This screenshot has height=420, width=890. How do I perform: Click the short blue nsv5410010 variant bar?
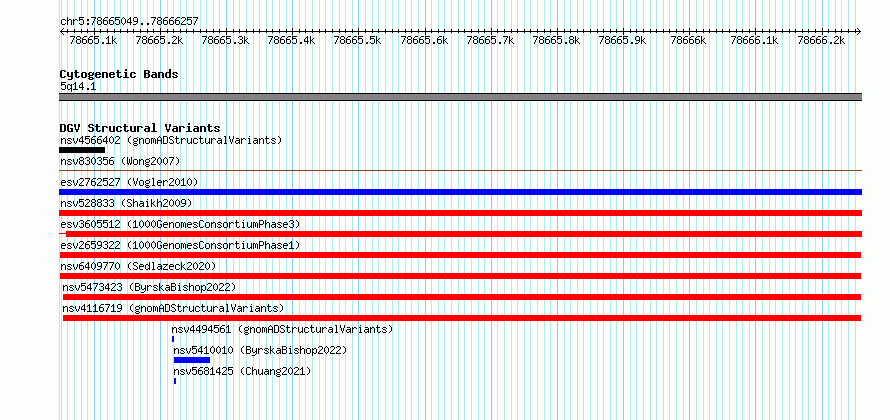pos(192,360)
